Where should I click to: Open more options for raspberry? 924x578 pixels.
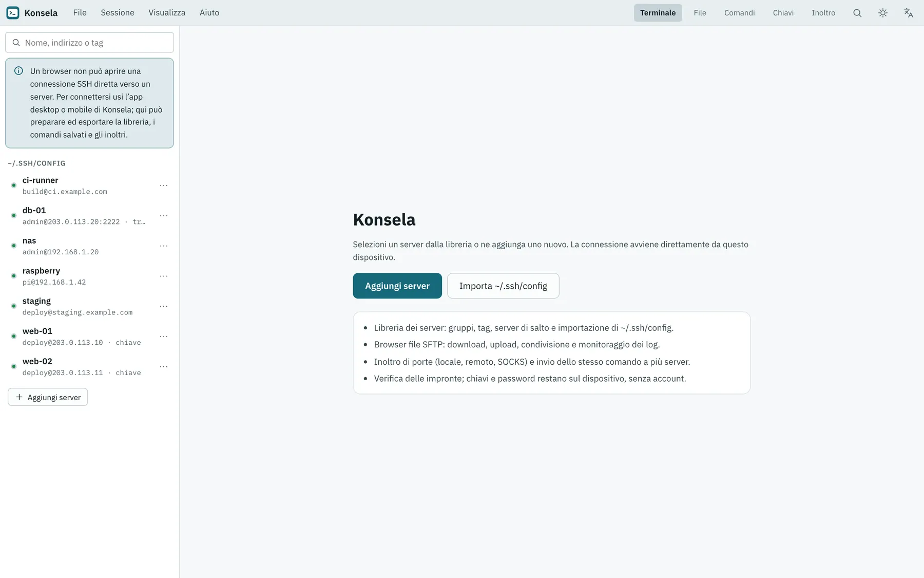tap(164, 276)
